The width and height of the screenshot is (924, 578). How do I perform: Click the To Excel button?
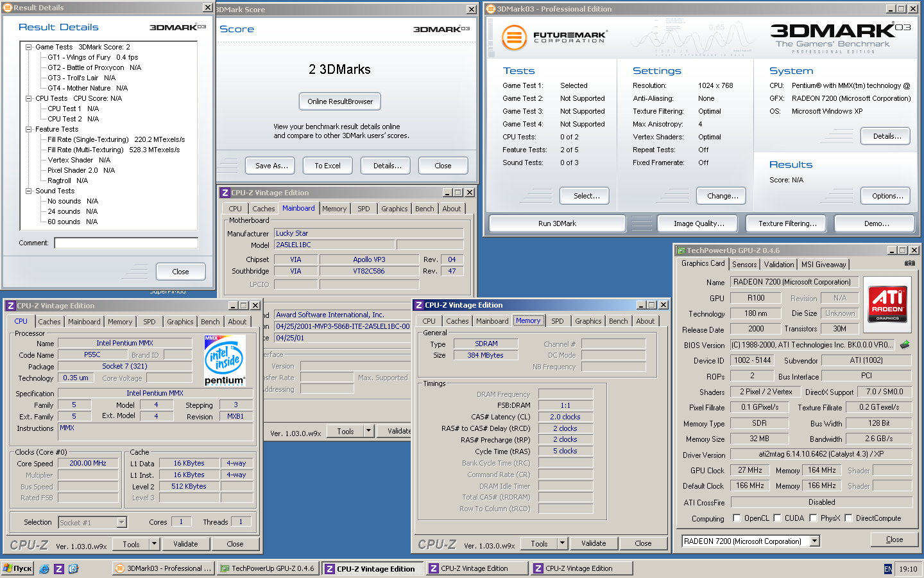pos(327,166)
